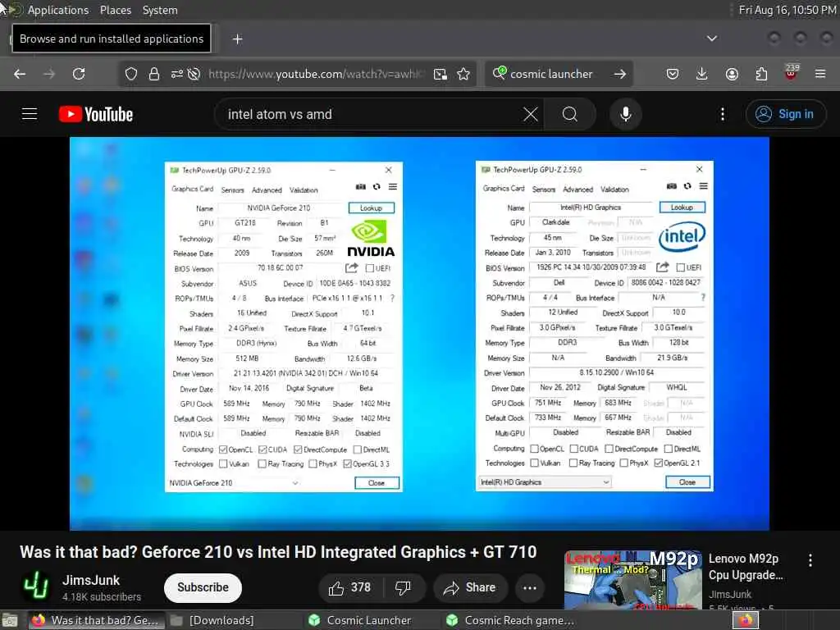
Task: Open the Applications menu
Action: tap(58, 10)
